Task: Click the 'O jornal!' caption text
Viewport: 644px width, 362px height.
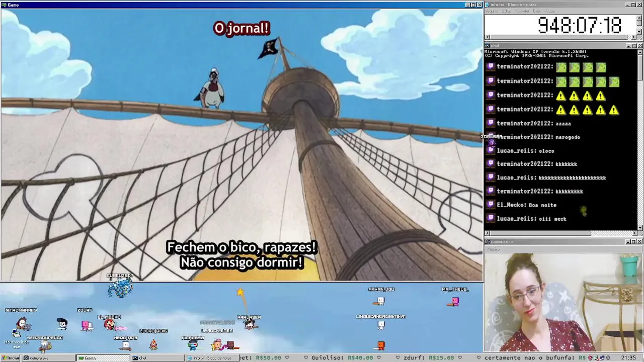Action: 242,29
